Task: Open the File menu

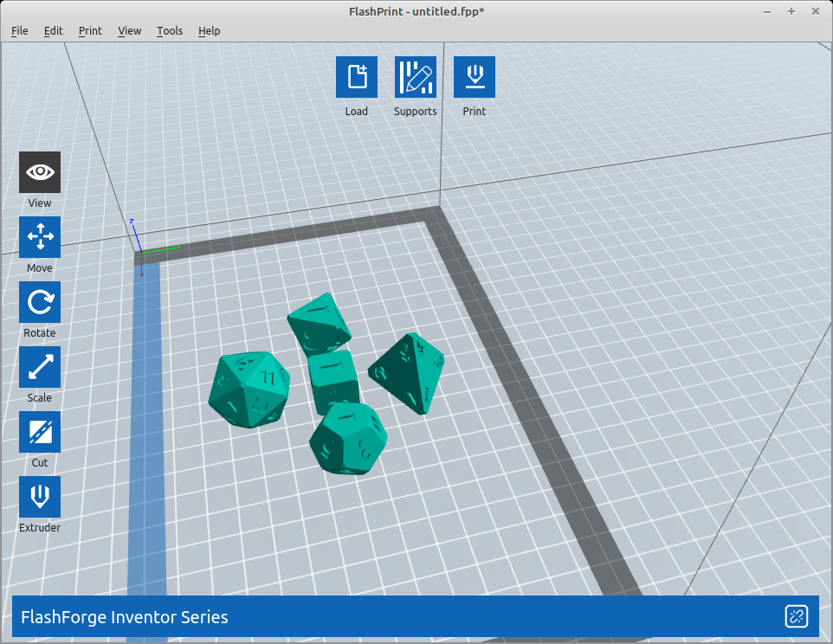Action: 20,30
